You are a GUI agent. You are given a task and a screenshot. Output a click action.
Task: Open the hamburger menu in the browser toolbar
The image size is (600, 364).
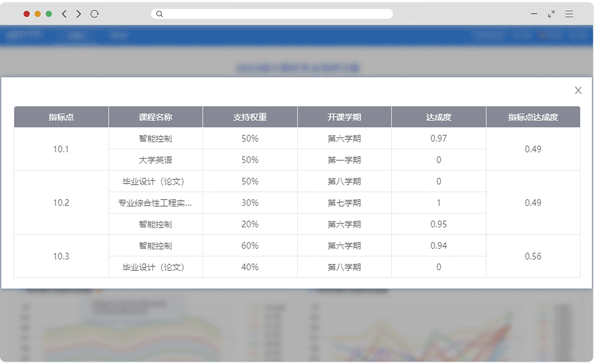tap(569, 14)
